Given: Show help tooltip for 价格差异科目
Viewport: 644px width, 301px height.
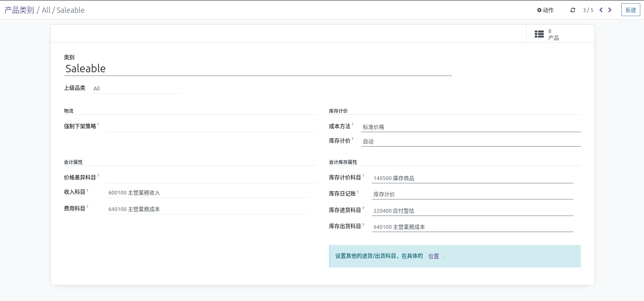Looking at the screenshot, I should pos(98,175).
